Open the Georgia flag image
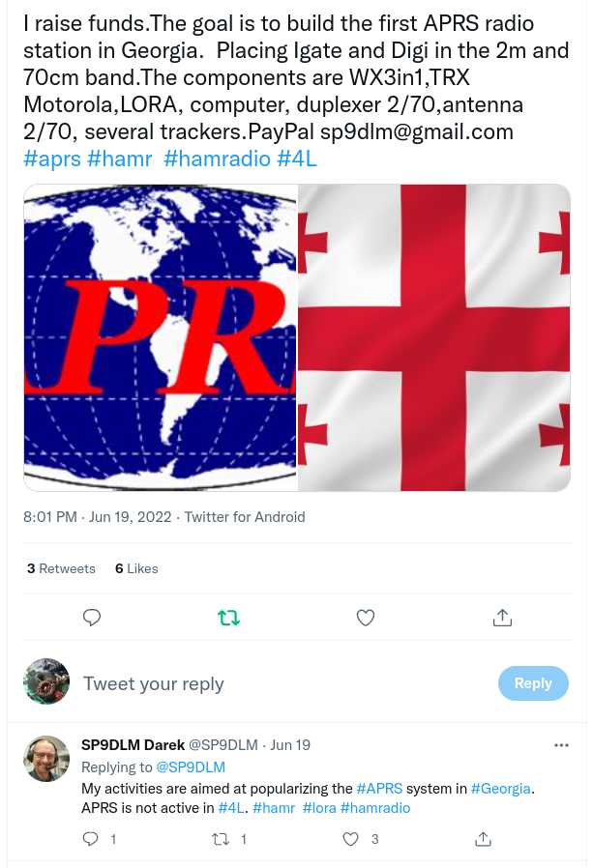The height and width of the screenshot is (868, 593). pyautogui.click(x=434, y=337)
